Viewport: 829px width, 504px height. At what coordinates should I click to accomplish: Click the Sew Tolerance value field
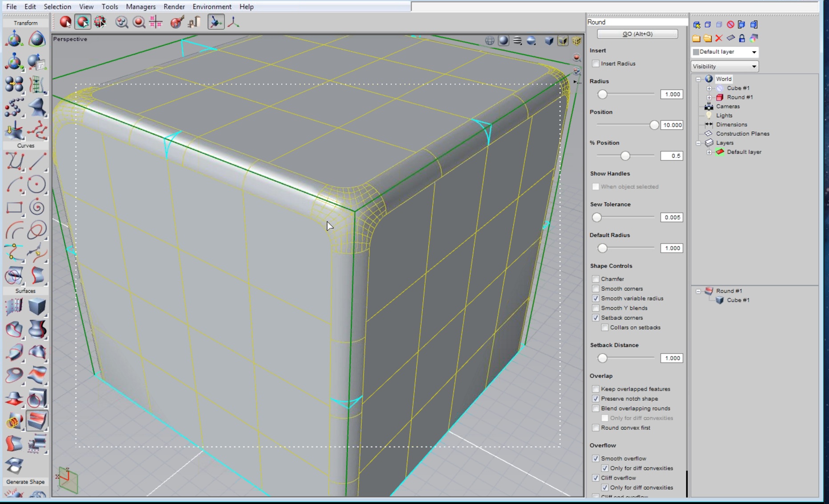tap(672, 217)
